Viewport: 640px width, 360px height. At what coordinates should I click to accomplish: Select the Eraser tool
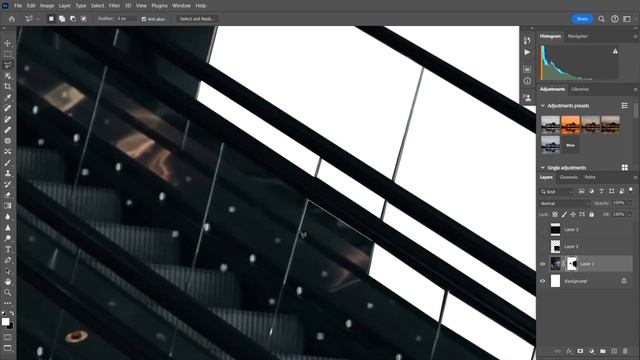coord(7,195)
